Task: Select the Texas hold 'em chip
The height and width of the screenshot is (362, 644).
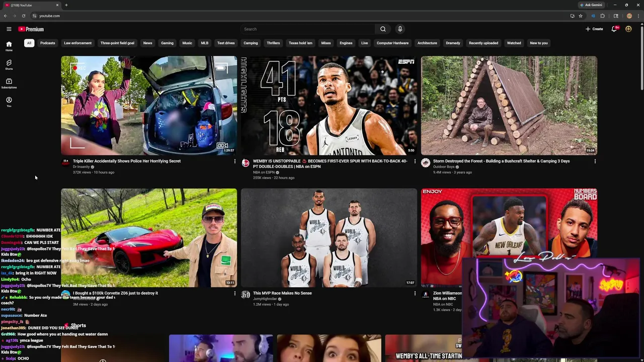Action: click(300, 43)
